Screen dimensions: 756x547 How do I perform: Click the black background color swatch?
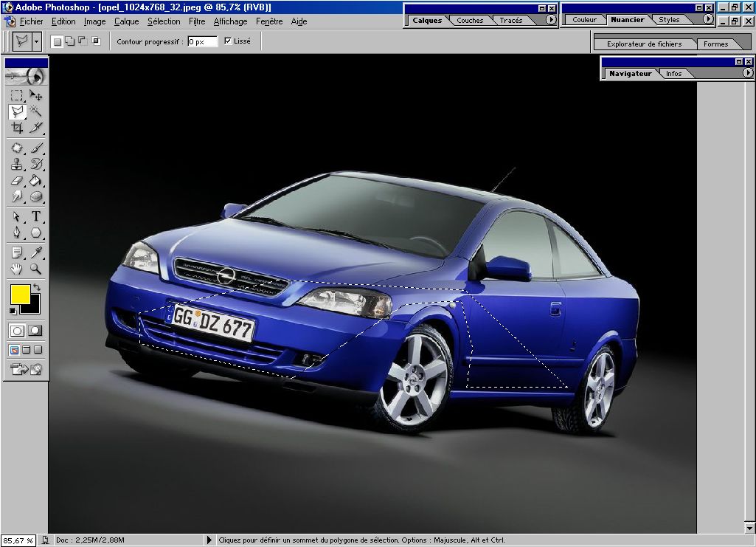(x=33, y=308)
